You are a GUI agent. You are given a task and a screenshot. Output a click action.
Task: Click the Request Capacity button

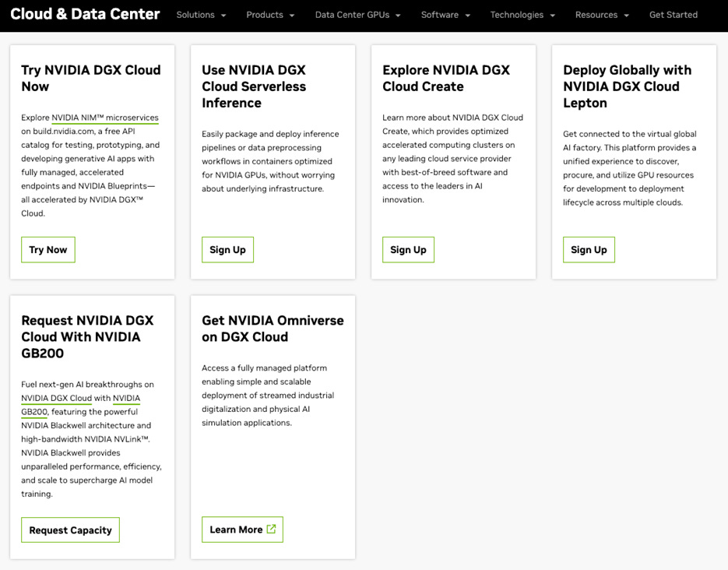click(x=71, y=530)
